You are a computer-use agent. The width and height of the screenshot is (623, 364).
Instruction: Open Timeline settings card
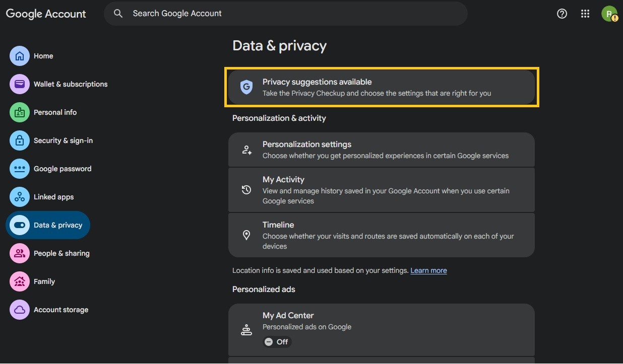point(382,235)
